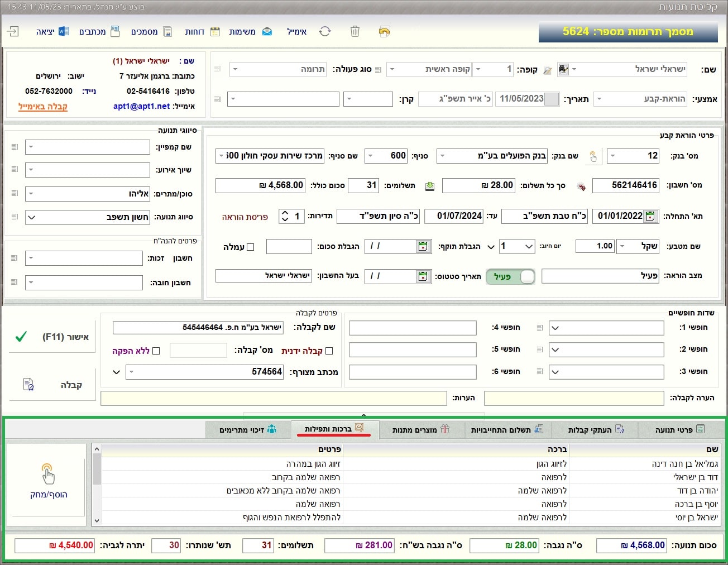
Task: Click the undo back arrow icon
Action: click(x=384, y=32)
